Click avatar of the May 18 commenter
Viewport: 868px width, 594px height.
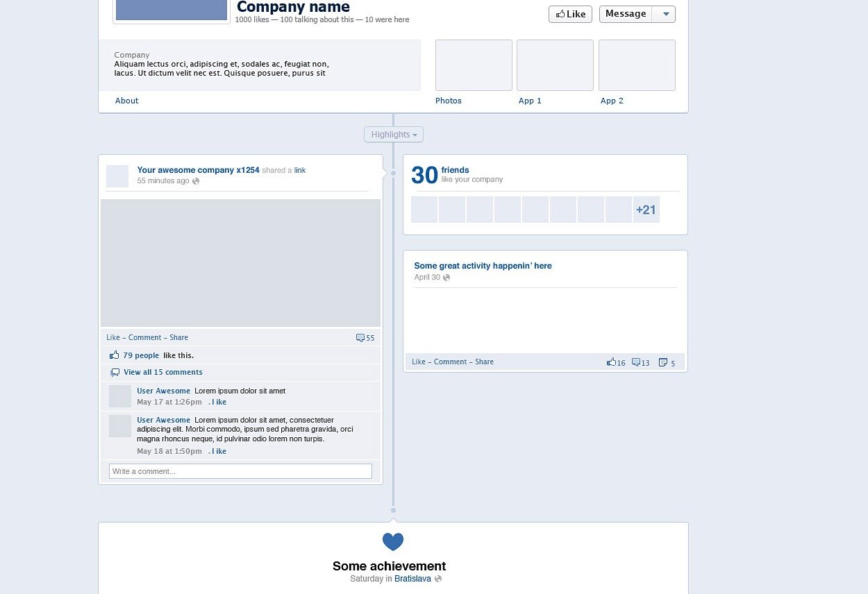[x=120, y=426]
